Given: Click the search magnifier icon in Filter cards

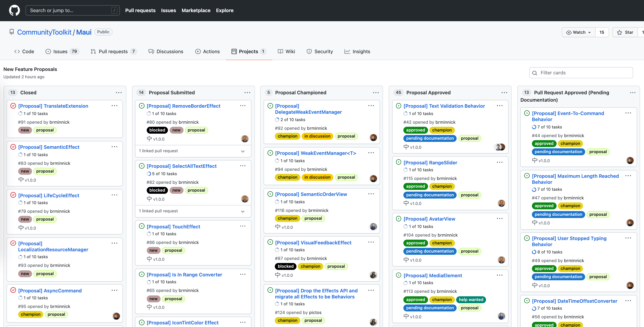Looking at the screenshot, I should pyautogui.click(x=535, y=73).
